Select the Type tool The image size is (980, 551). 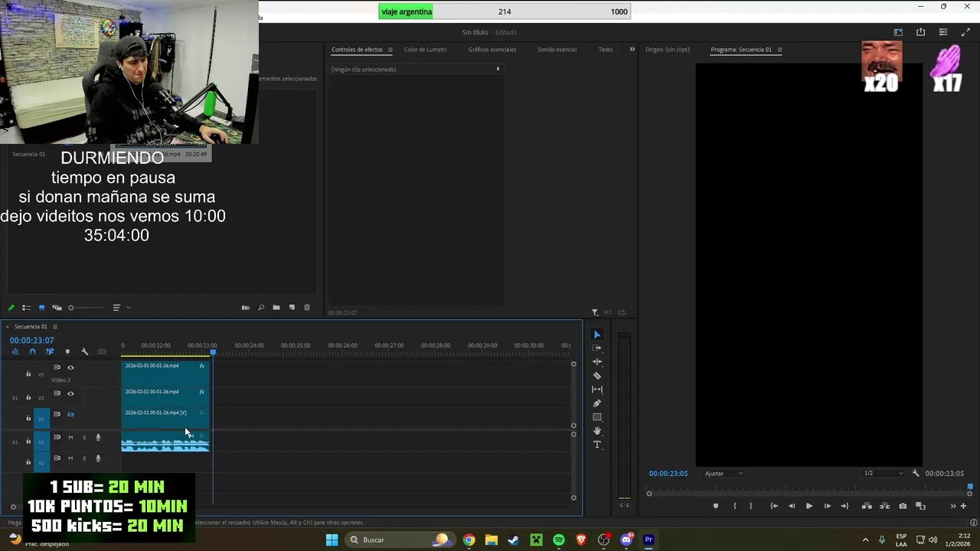click(x=597, y=445)
